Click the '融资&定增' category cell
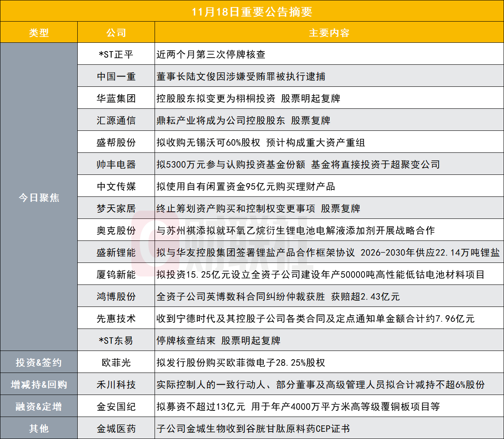Viewport: 504px width, 439px height. [39, 407]
